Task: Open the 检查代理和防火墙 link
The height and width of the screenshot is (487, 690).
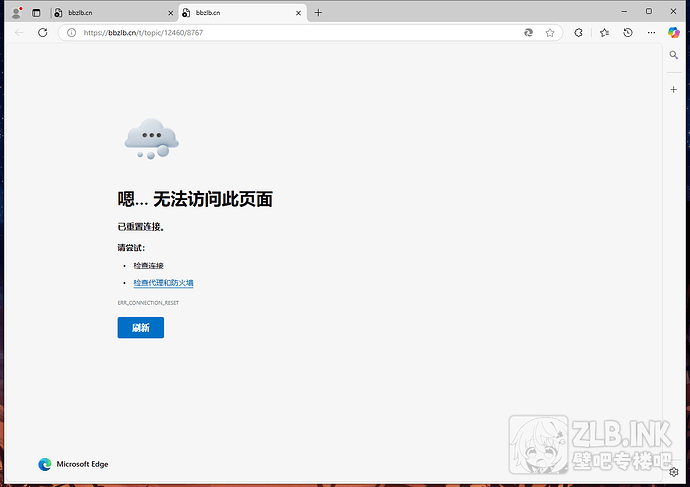Action: click(x=163, y=283)
